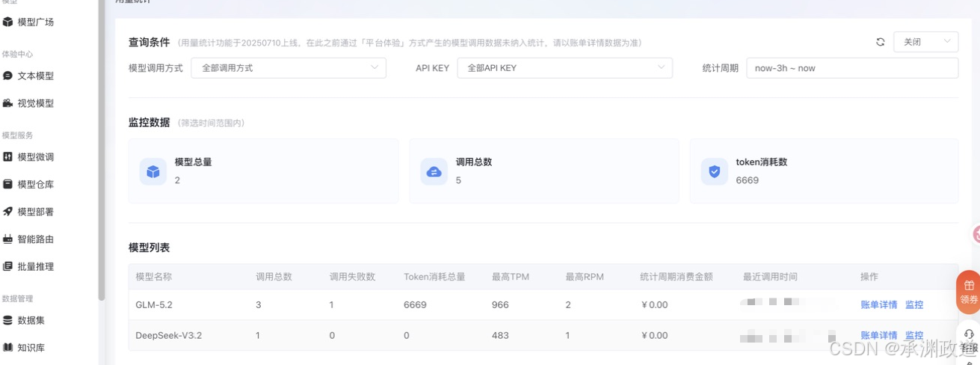Click the 最近调用时间 column header
Viewport: 980px width, 365px height.
point(770,277)
